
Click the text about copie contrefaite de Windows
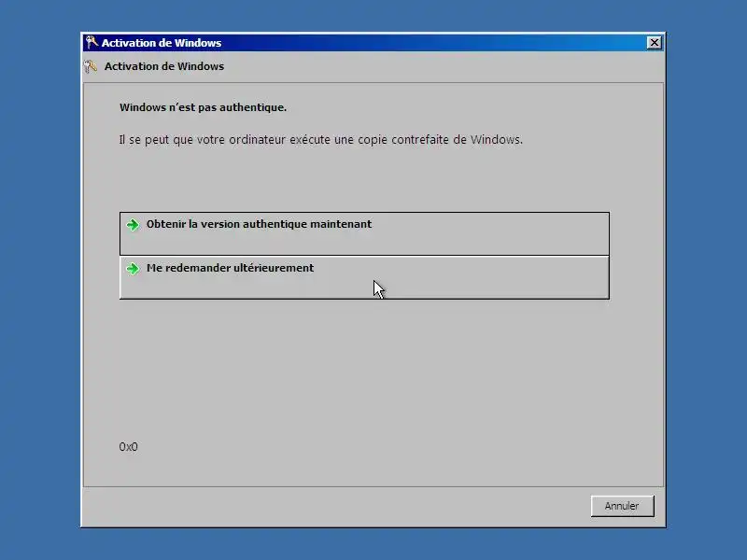tap(320, 139)
